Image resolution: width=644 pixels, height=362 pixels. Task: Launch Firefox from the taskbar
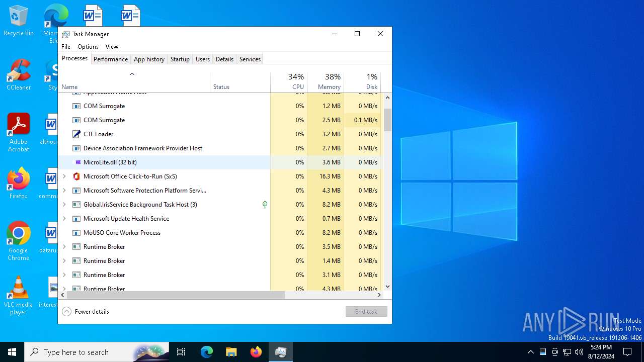256,352
